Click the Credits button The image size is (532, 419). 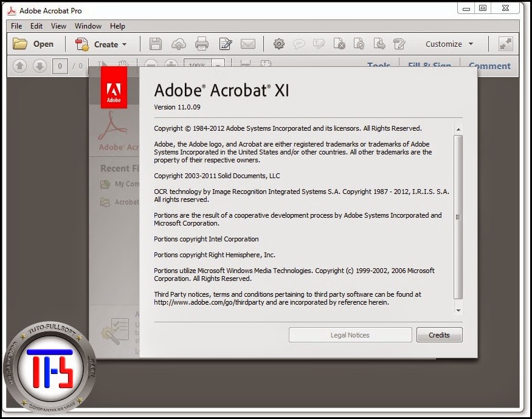tap(439, 335)
